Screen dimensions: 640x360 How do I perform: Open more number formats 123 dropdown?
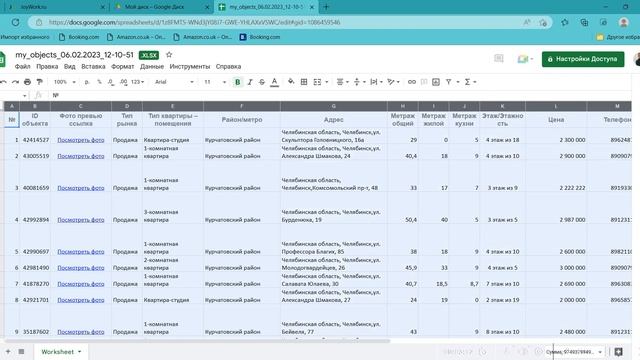pyautogui.click(x=138, y=82)
